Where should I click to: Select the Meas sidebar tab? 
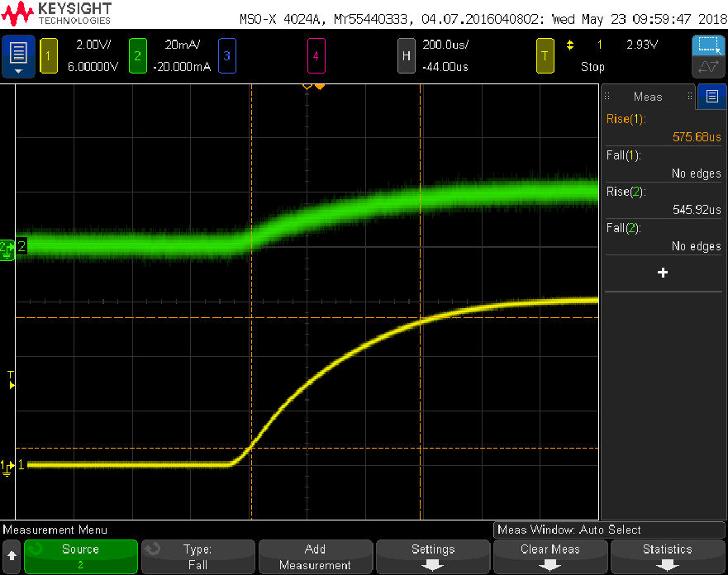tap(648, 97)
